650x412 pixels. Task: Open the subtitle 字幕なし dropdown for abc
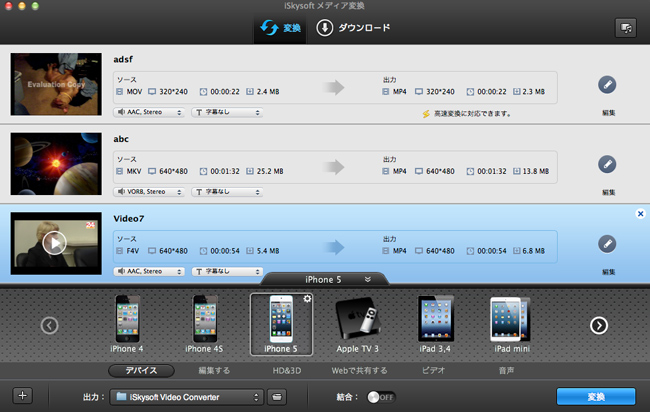click(227, 191)
